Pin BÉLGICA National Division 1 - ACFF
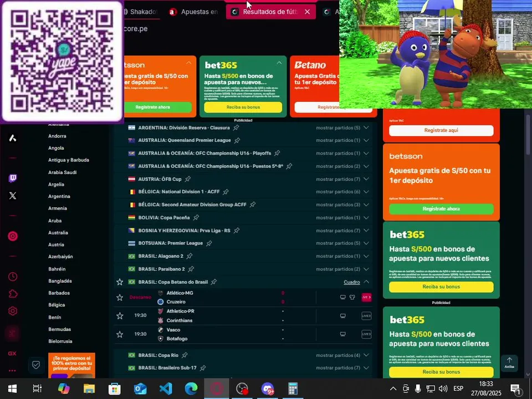Screen dimensions: 532x399 click(x=226, y=192)
